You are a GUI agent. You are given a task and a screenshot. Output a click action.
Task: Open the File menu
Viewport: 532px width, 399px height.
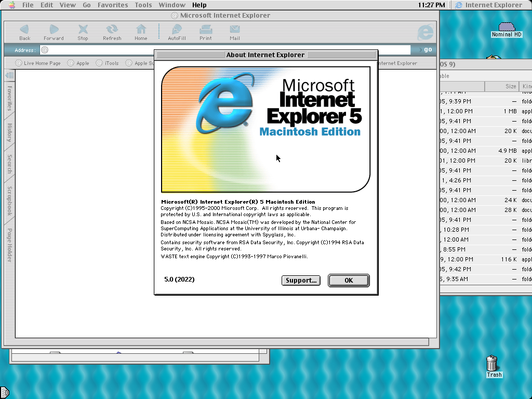(28, 5)
